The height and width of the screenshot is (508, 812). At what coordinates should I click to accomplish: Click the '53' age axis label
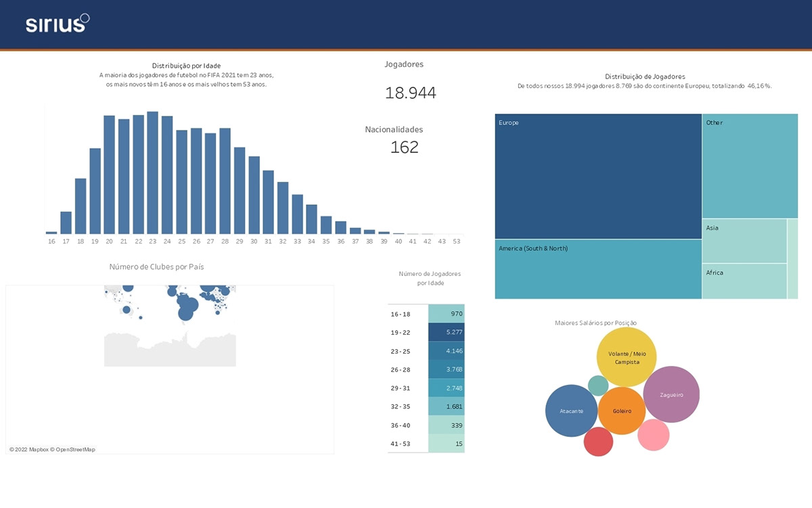457,241
